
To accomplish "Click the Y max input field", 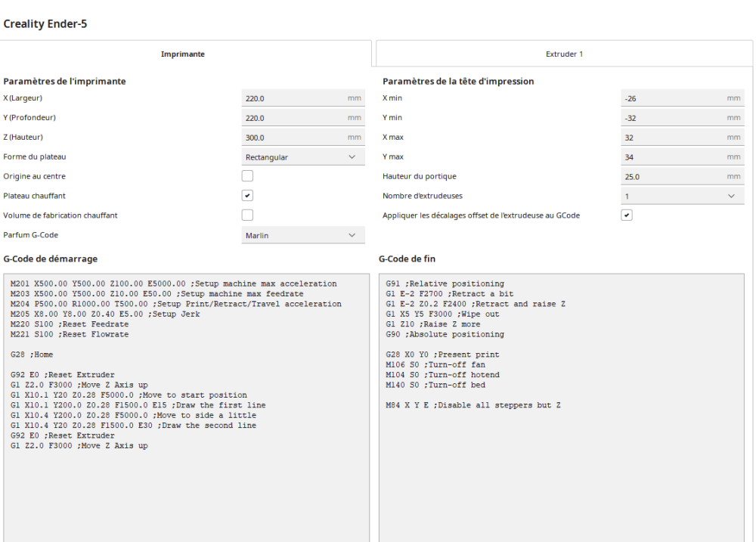I will point(672,157).
